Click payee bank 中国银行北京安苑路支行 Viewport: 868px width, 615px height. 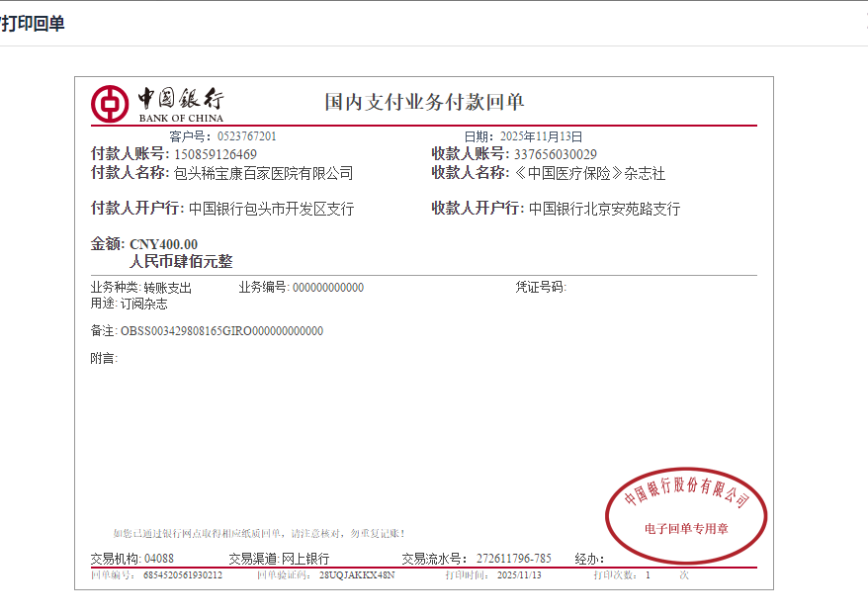pos(604,210)
